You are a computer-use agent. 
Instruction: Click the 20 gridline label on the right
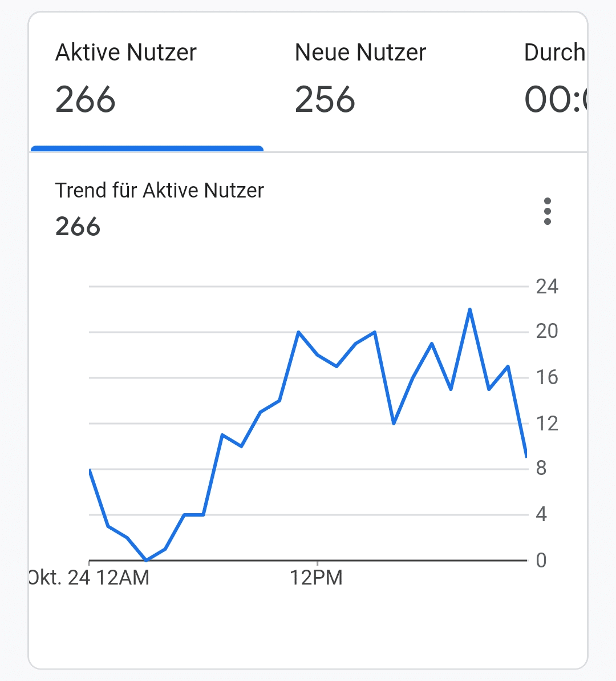tap(546, 331)
